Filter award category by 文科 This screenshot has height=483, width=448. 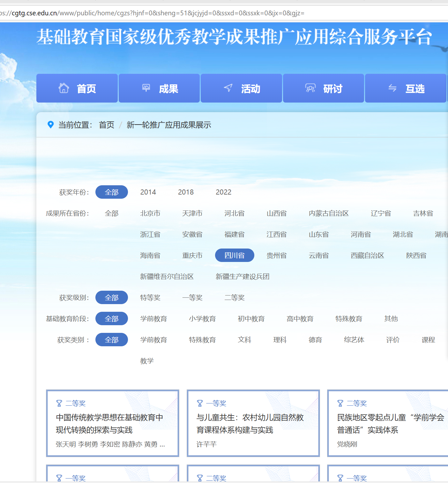[244, 340]
